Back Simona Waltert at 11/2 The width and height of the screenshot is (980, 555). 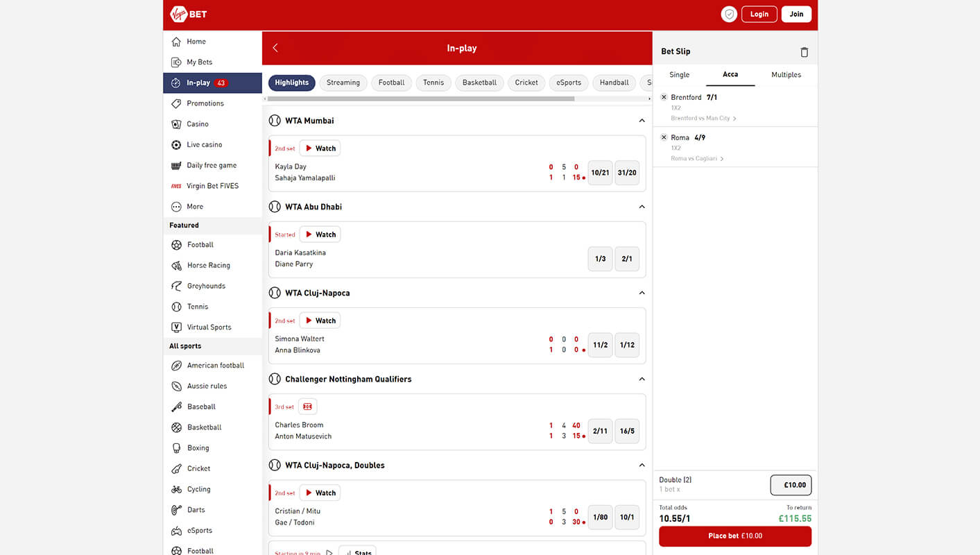coord(600,345)
